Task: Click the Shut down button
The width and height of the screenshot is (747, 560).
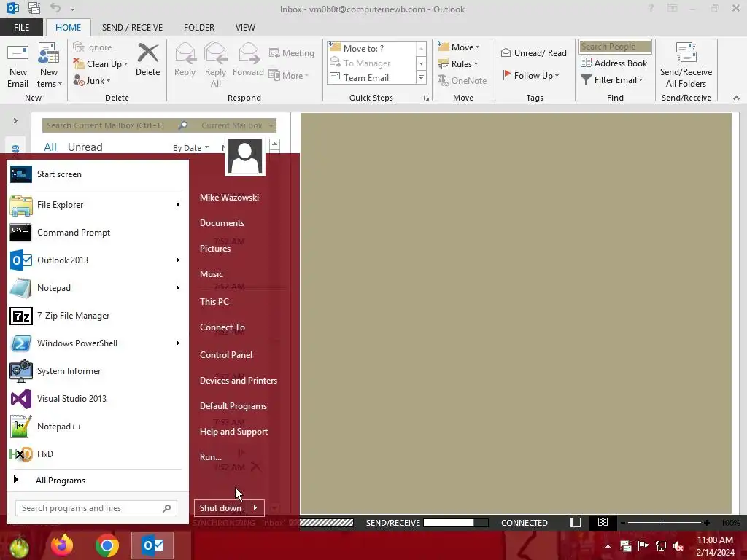Action: pos(220,508)
